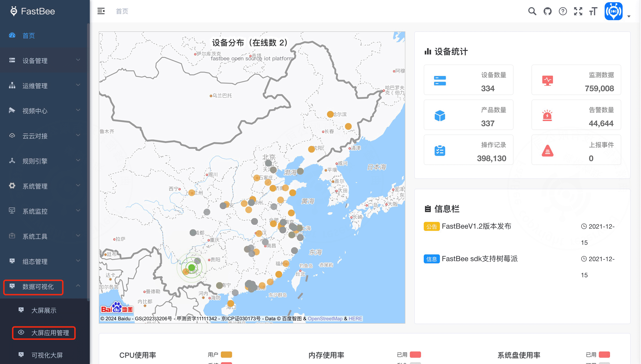This screenshot has height=364, width=641.
Task: Open the 大屏展示 submenu item
Action: point(45,310)
